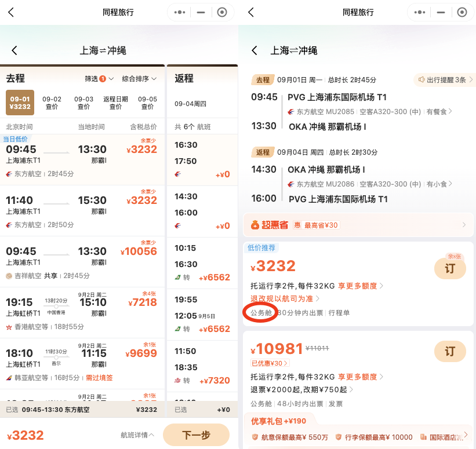The height and width of the screenshot is (449, 476).
Task: Tap 当日低价 label on first flight
Action: [x=15, y=139]
